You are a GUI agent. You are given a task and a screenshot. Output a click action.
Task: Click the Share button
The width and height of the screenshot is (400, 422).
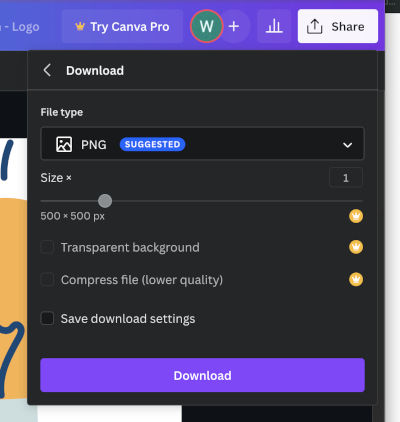coord(338,26)
